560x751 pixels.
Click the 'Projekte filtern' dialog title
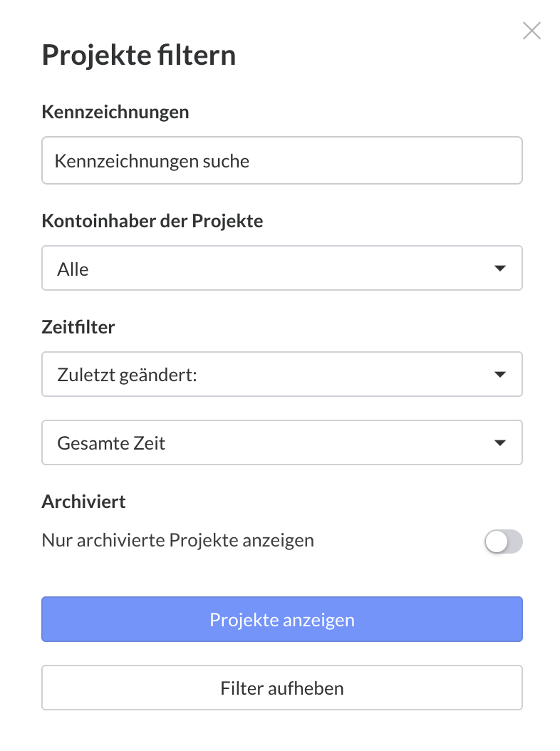[139, 56]
